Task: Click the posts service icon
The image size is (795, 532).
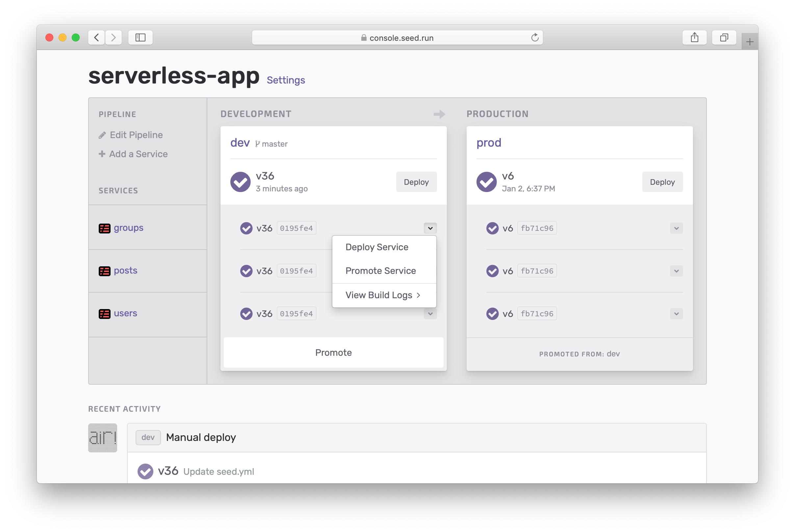Action: (104, 270)
